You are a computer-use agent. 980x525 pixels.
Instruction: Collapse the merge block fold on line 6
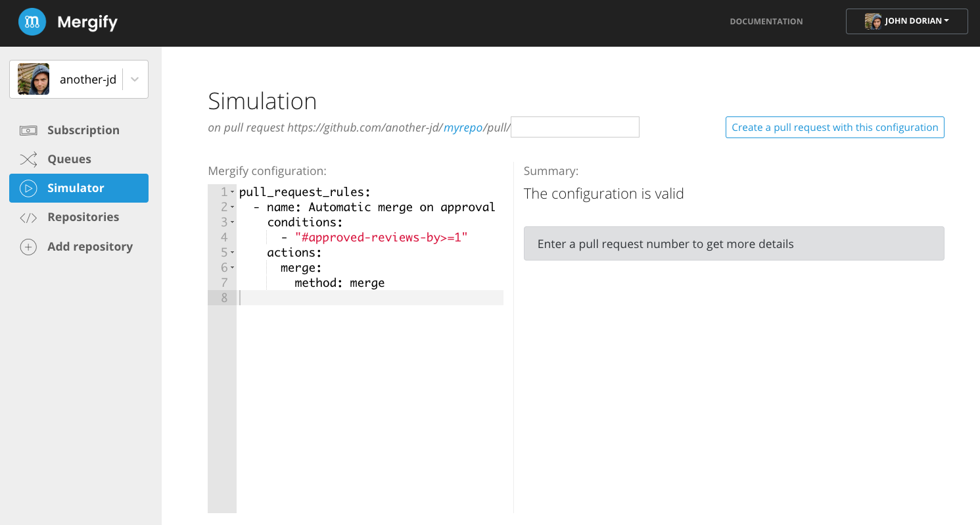232,268
